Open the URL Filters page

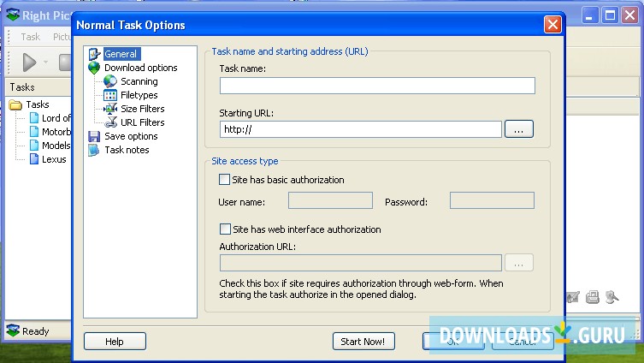click(x=143, y=122)
